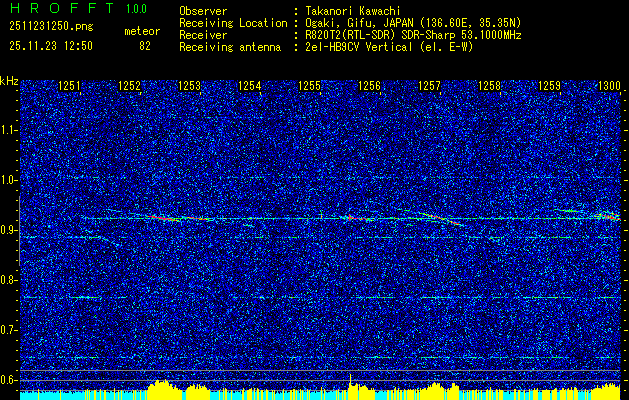Click the meteor label
The width and height of the screenshot is (629, 400).
(x=142, y=31)
